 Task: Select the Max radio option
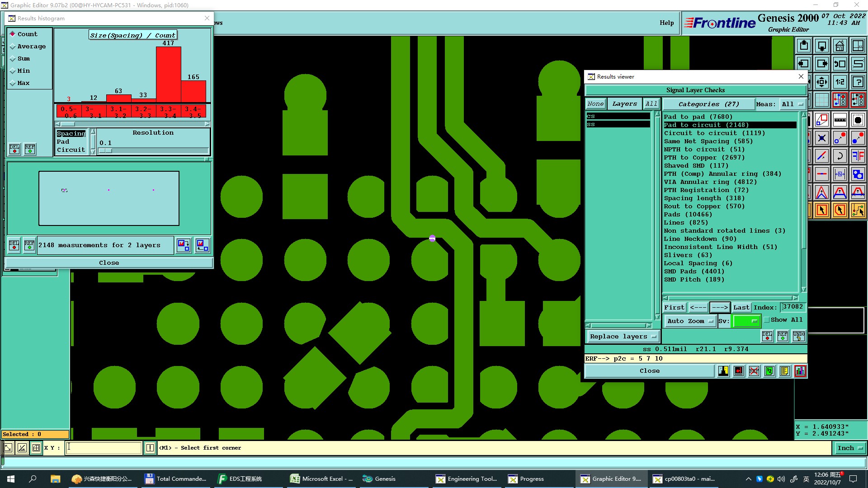[x=13, y=83]
